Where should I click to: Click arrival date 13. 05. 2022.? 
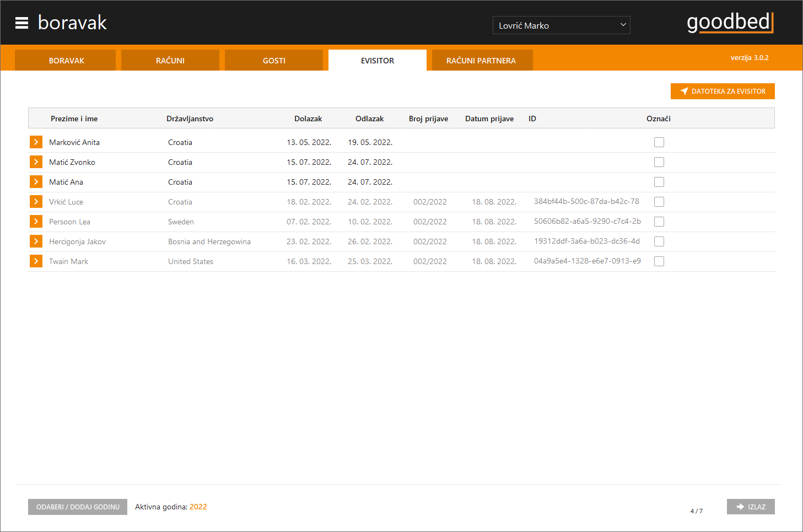click(x=309, y=142)
